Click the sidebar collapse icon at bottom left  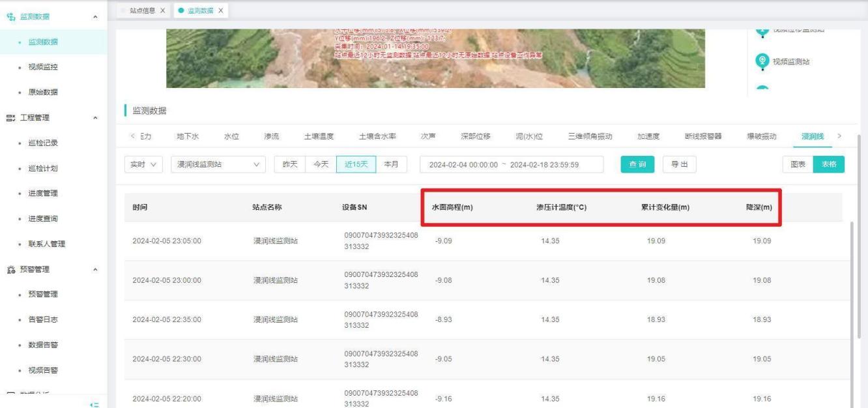(94, 405)
